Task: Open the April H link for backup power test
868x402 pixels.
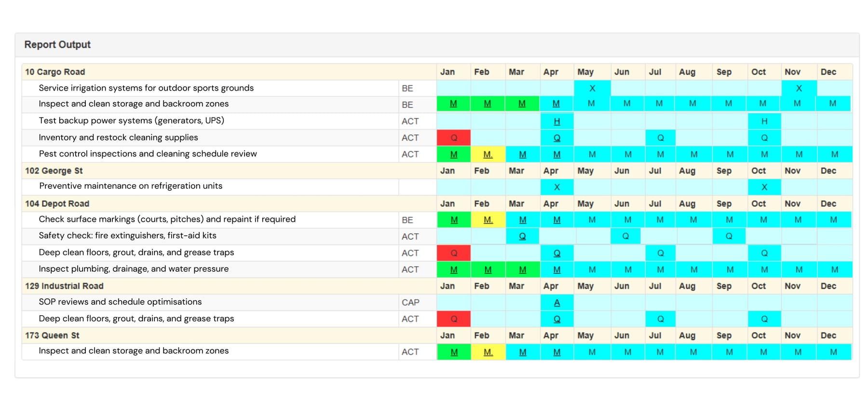Action: click(557, 121)
